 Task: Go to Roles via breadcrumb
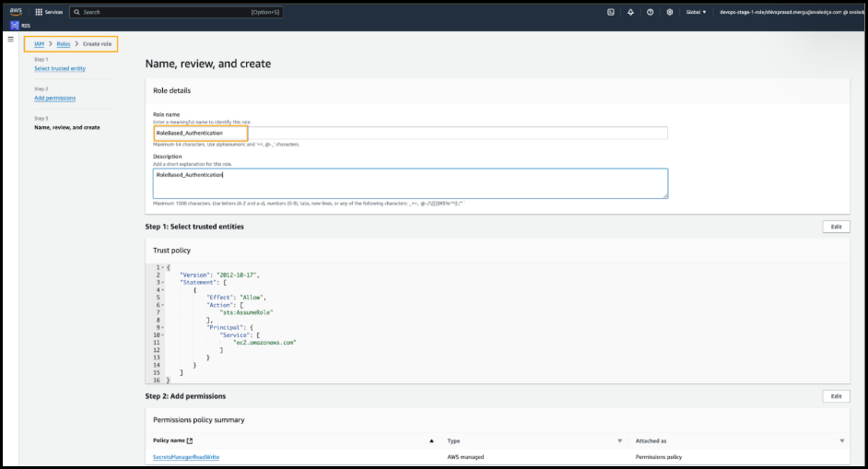point(63,44)
